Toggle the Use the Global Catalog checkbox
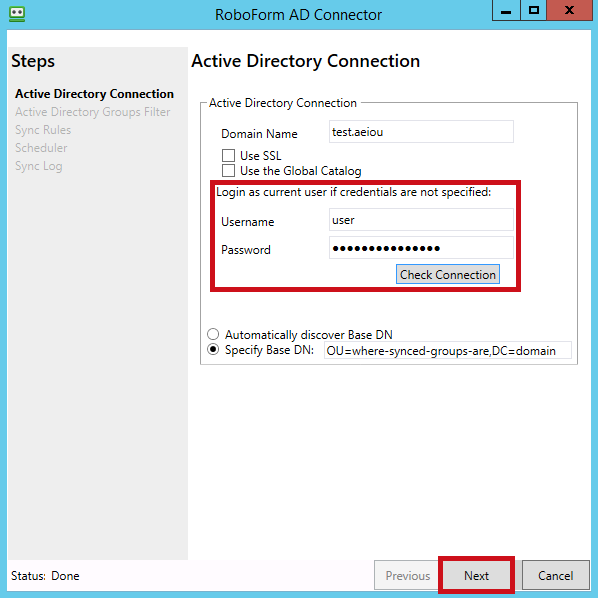This screenshot has width=598, height=598. click(x=228, y=170)
